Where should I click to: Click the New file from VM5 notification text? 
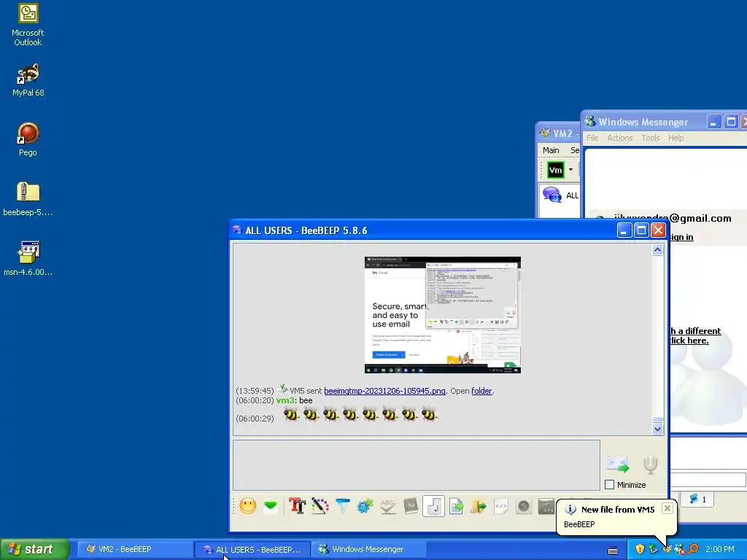pos(618,510)
